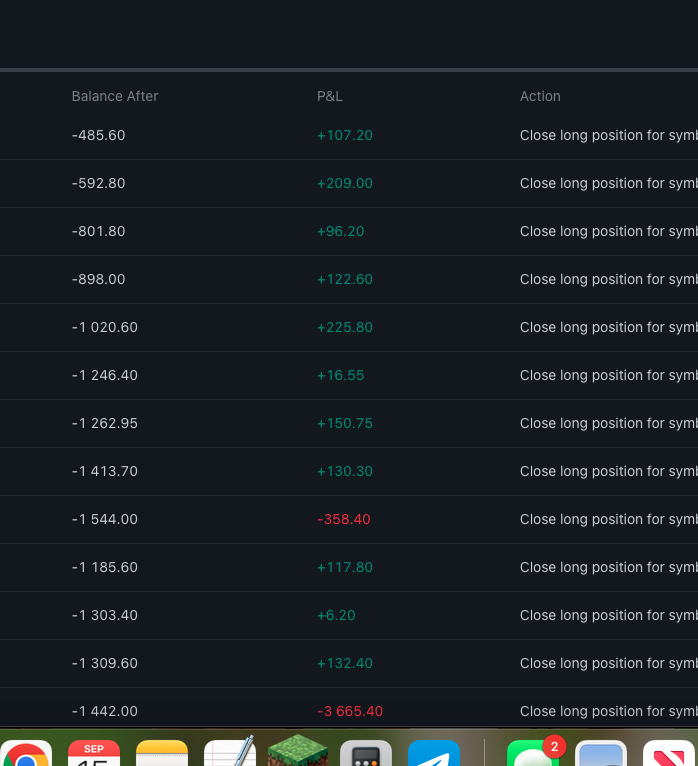This screenshot has height=766, width=698.
Task: Select balance value -1 442.00
Action: (x=105, y=711)
